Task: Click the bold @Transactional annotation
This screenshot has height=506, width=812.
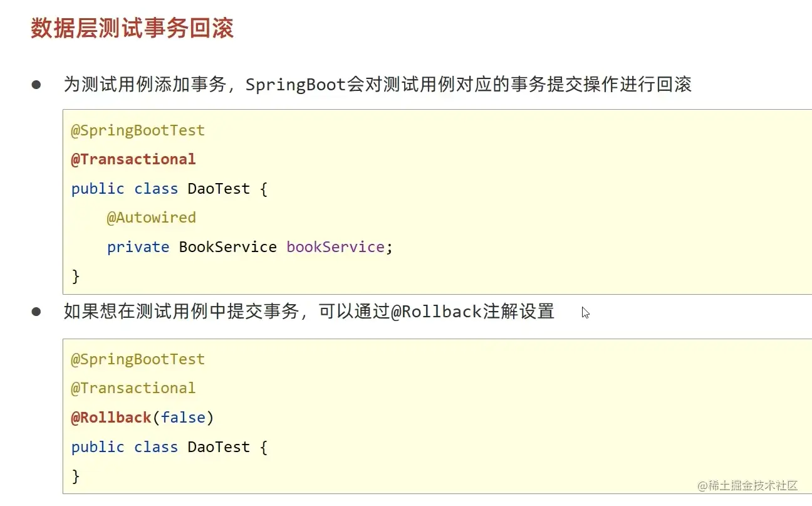Action: point(133,159)
